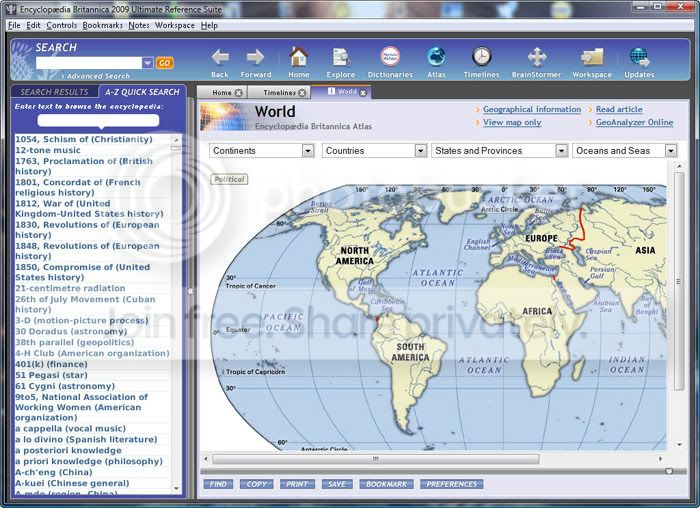
Task: Open the Timelines clock icon
Action: [482, 57]
